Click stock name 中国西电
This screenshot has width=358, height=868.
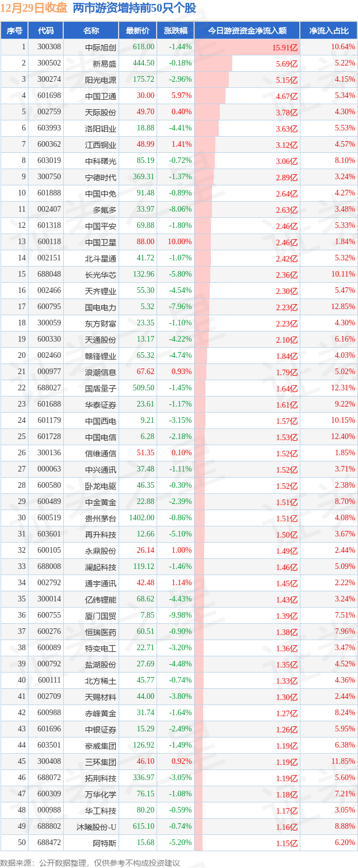101,421
